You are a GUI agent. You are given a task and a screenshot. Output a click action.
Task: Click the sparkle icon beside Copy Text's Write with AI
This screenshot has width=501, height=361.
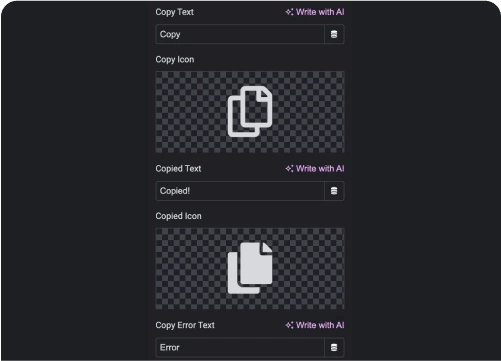(x=289, y=12)
